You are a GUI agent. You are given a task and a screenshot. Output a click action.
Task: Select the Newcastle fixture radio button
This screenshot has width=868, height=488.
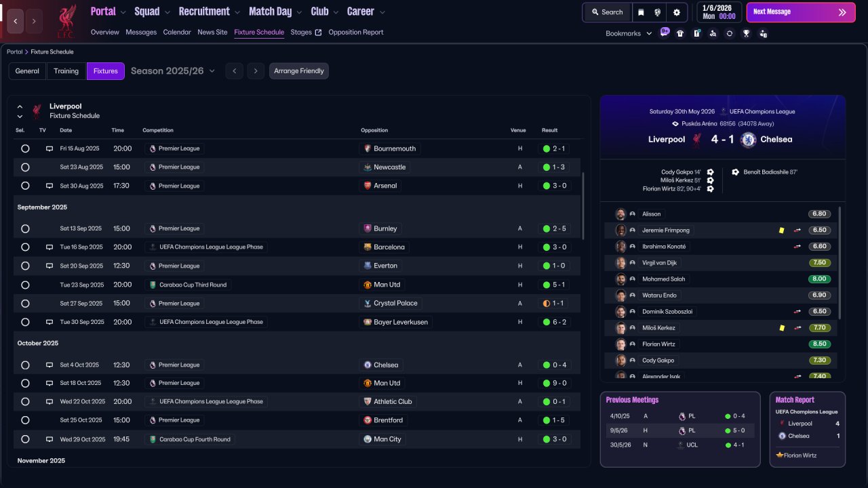click(x=25, y=167)
